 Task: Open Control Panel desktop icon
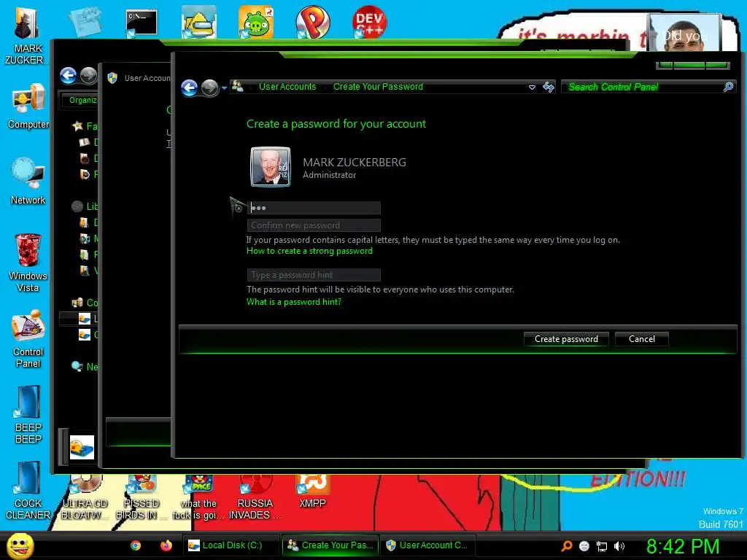[28, 338]
